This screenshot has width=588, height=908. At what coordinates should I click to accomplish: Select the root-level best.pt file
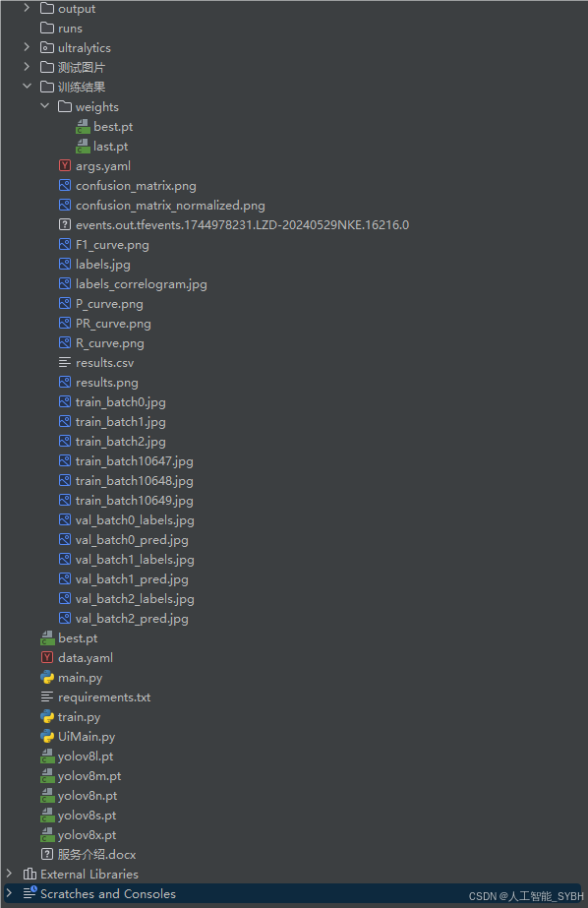pos(78,638)
